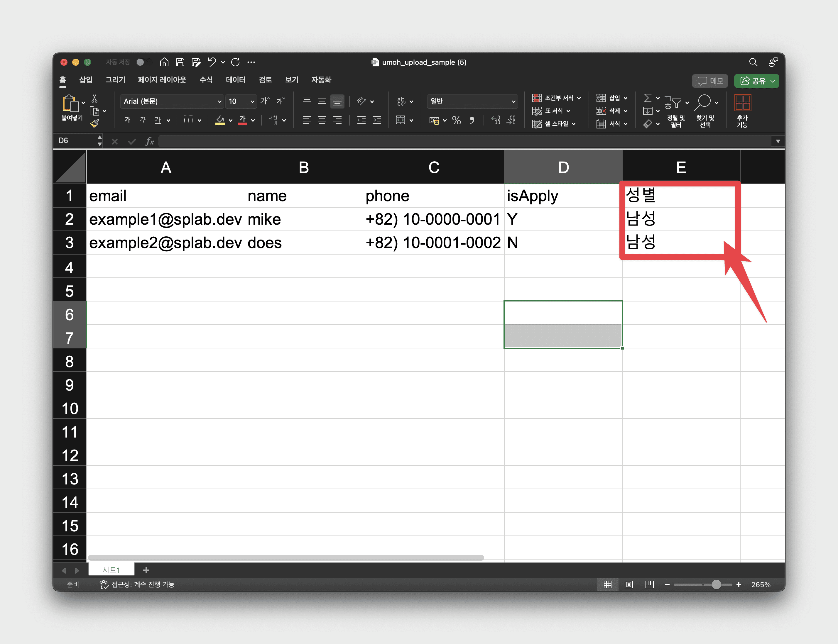Click the home icon in title bar

[164, 62]
